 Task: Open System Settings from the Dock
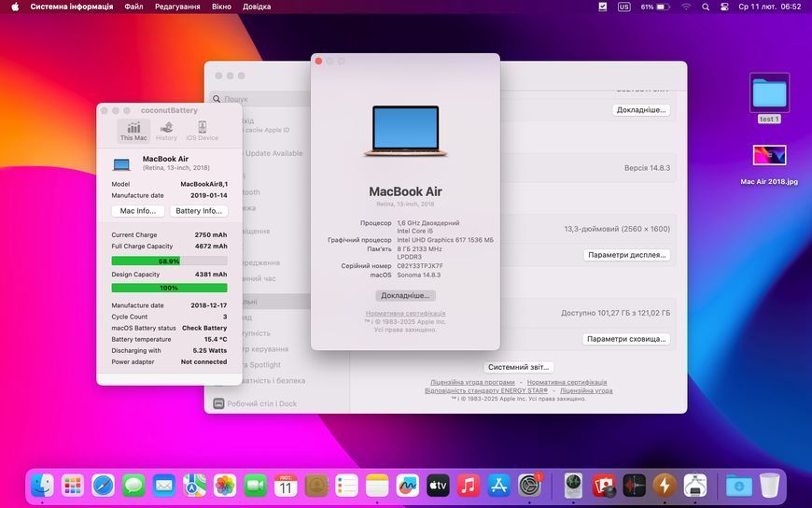click(529, 486)
